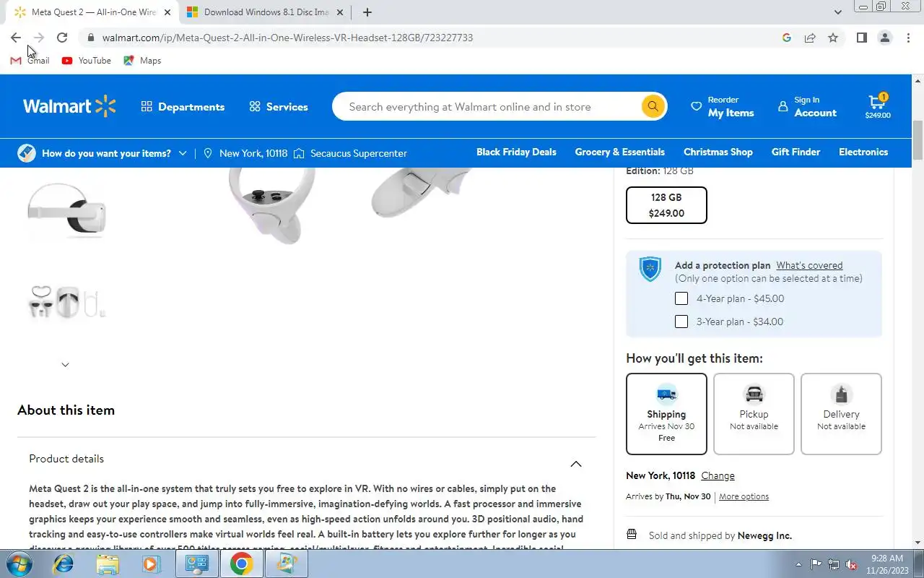Show hidden system tray icons
This screenshot has height=578, width=924.
(798, 564)
